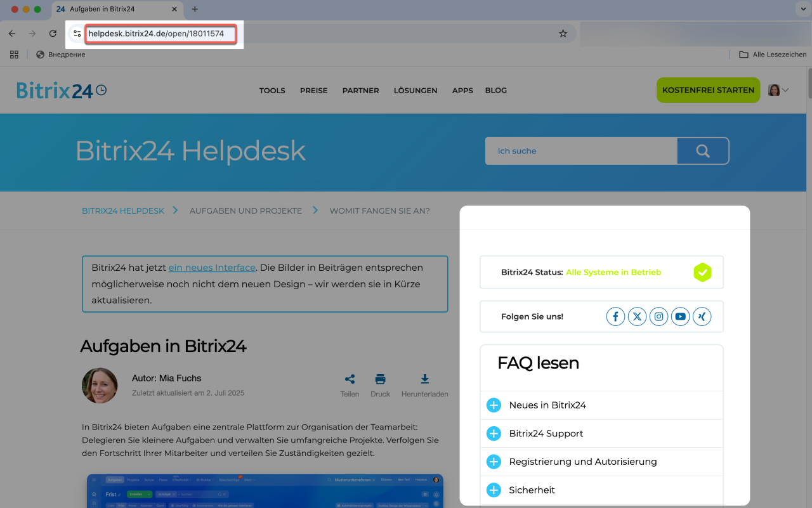The height and width of the screenshot is (508, 812).
Task: Click Mia Fuchs author photo
Action: [100, 386]
